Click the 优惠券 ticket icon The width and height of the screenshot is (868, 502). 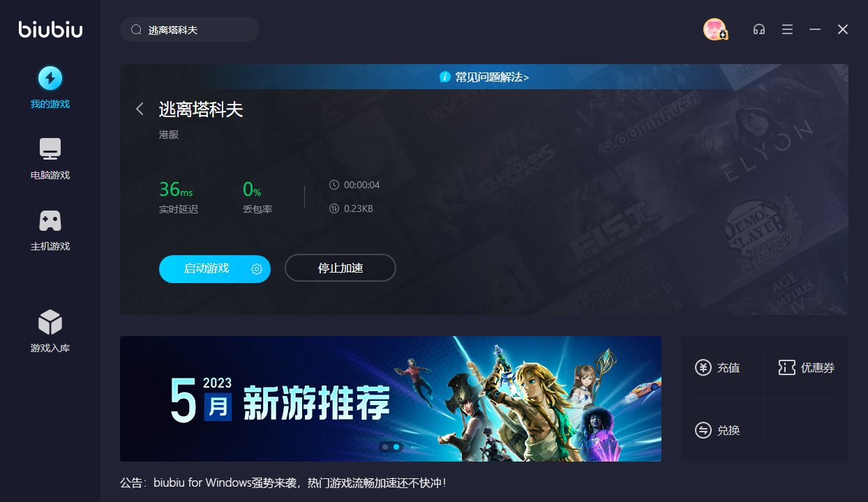[787, 367]
